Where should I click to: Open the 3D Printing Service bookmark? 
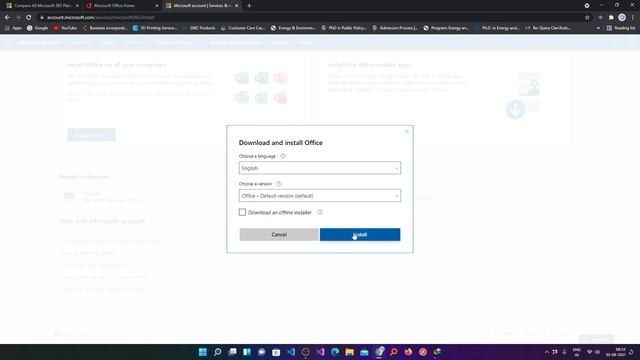tap(155, 28)
